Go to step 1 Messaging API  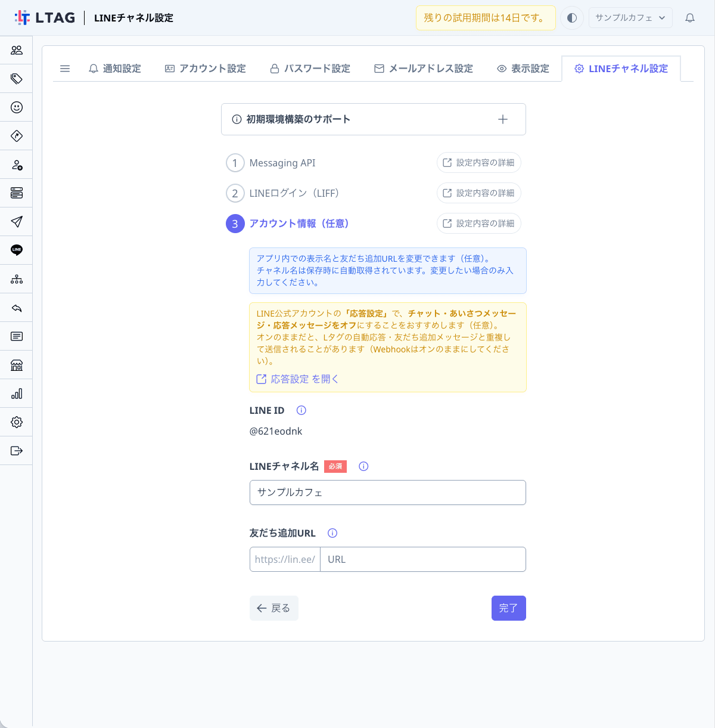pyautogui.click(x=271, y=163)
